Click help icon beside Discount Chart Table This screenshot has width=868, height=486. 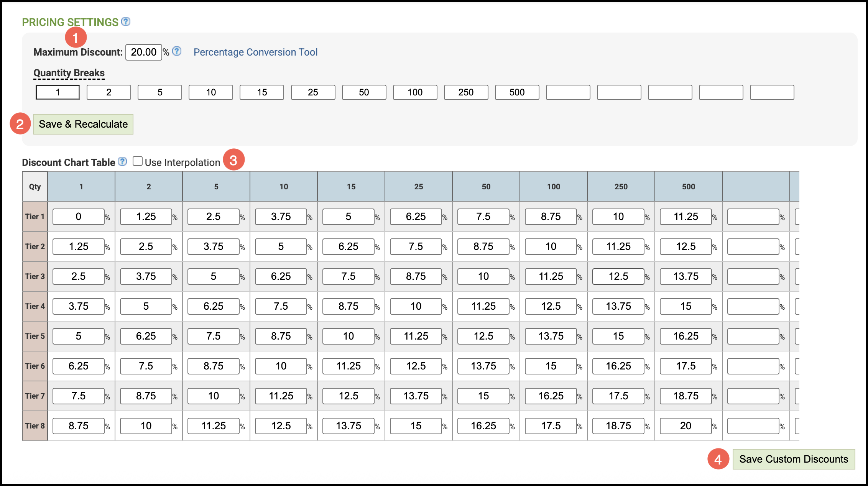click(x=122, y=162)
